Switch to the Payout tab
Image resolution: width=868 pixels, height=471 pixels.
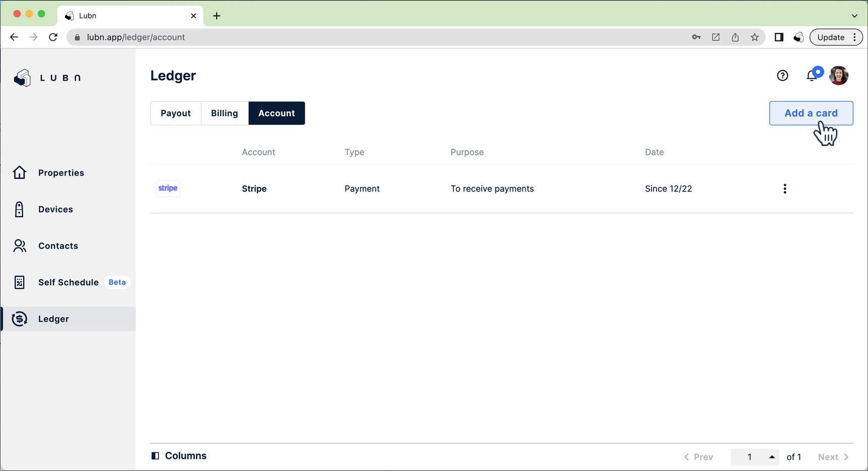click(x=176, y=113)
